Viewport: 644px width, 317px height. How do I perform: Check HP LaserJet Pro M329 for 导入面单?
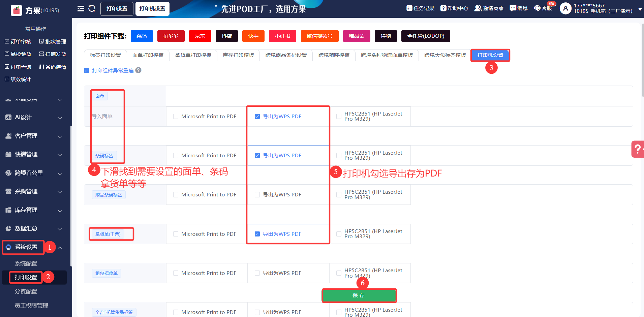339,117
